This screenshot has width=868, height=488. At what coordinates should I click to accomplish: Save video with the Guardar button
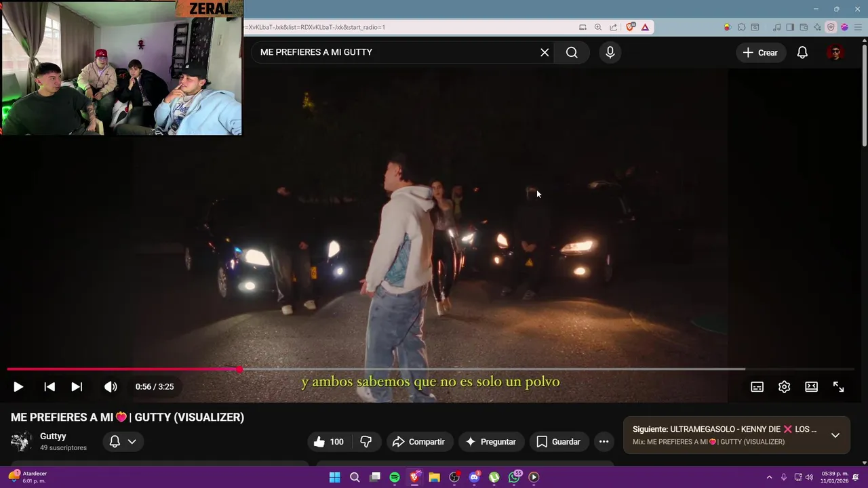tap(559, 442)
